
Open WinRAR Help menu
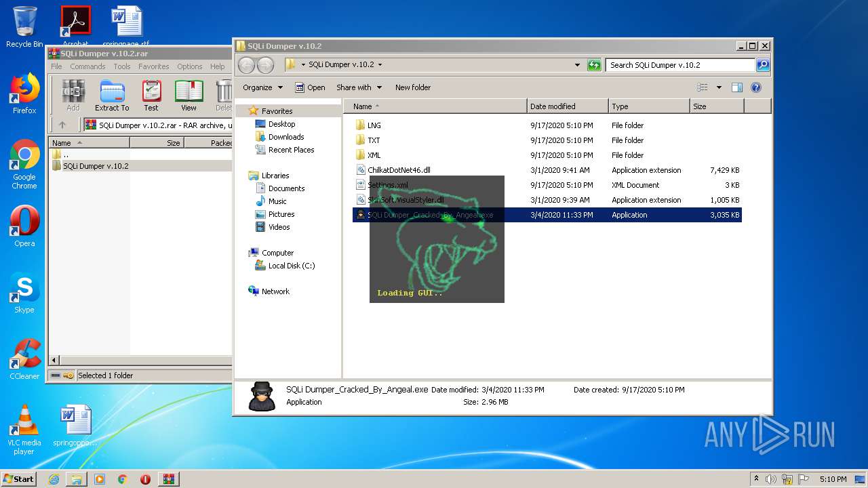point(217,66)
